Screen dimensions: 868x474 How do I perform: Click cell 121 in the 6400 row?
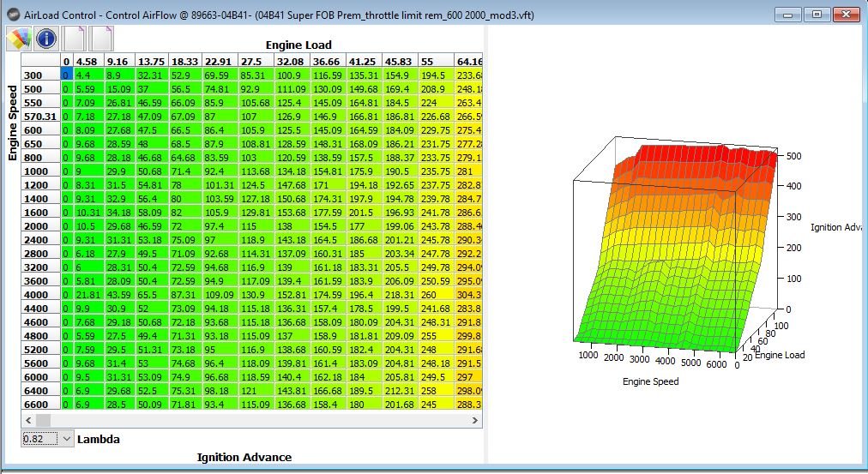point(256,390)
